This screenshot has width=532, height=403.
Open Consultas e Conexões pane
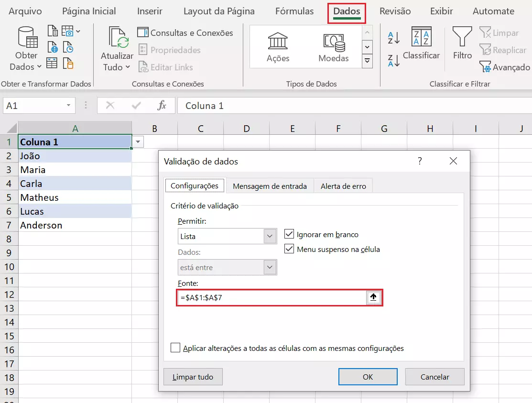click(x=185, y=33)
